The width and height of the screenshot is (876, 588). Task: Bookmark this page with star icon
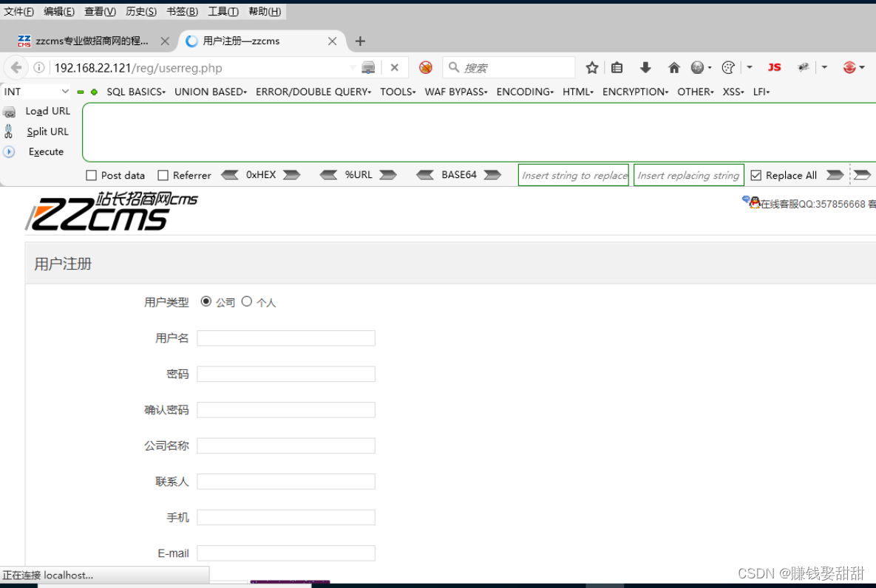click(592, 67)
